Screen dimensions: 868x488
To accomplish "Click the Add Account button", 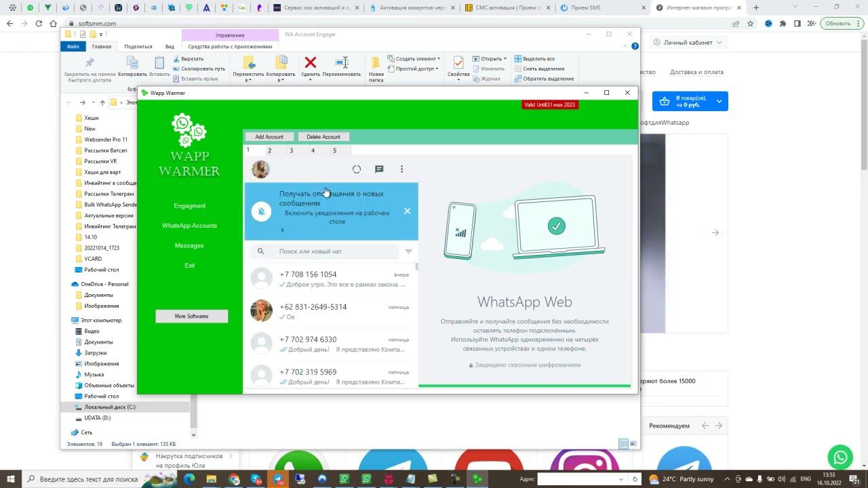I will 269,137.
